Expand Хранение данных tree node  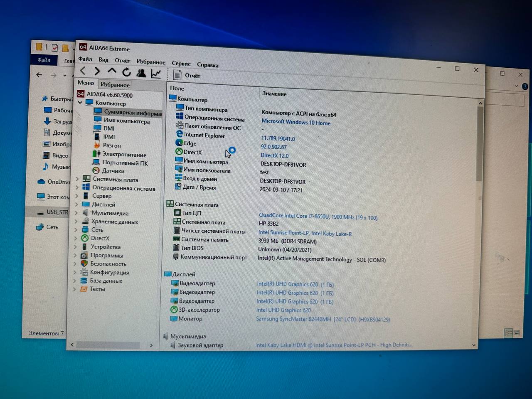coord(76,221)
